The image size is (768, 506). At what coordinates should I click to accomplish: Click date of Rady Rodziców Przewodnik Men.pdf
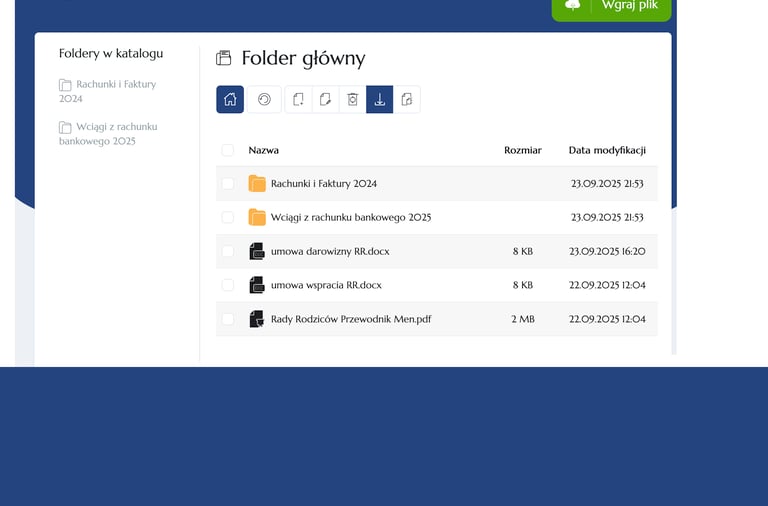coord(607,319)
